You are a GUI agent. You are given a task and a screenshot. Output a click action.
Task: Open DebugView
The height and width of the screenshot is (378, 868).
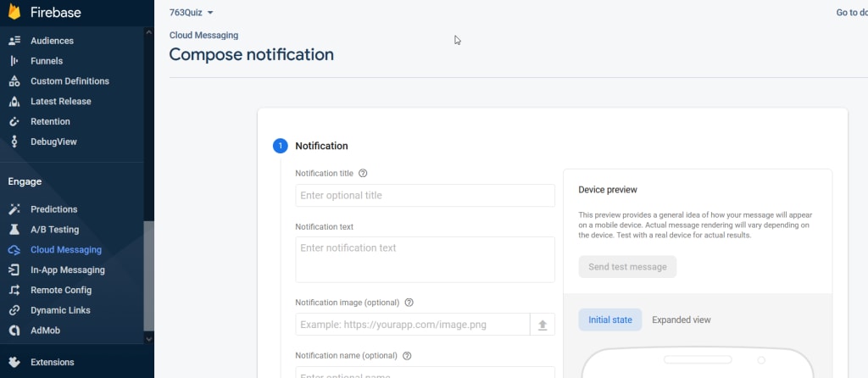[53, 142]
